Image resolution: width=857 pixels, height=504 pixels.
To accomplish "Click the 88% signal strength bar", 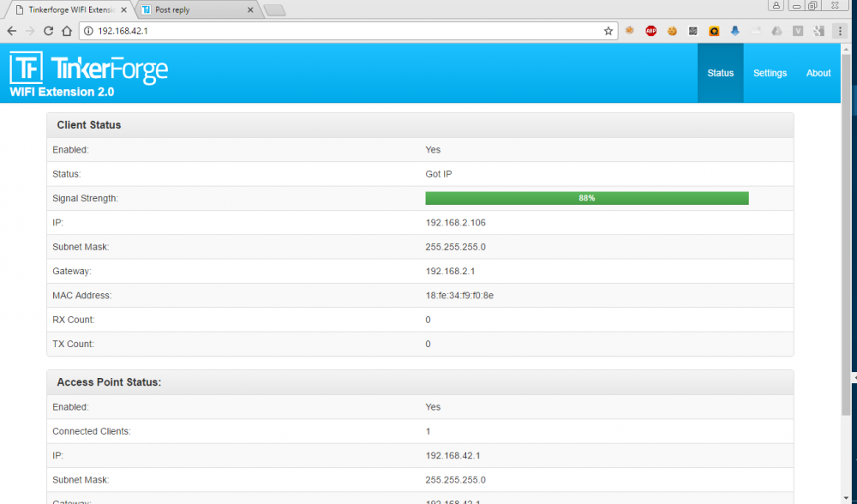I will [586, 198].
